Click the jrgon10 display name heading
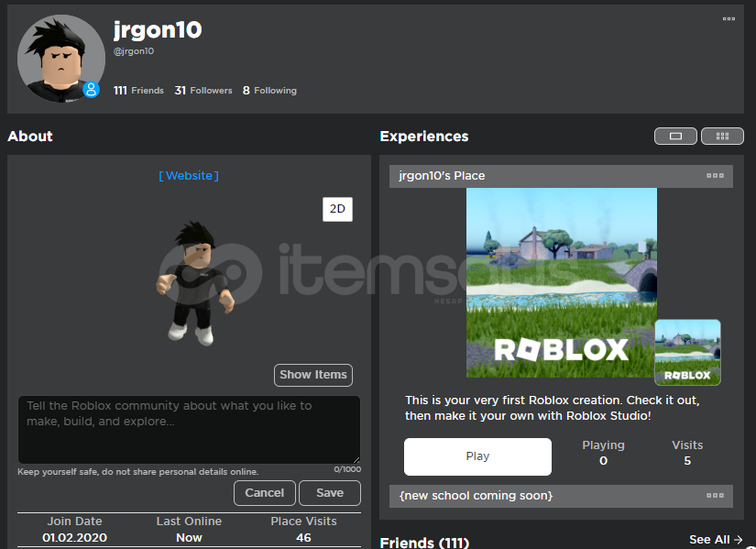The height and width of the screenshot is (549, 756). click(x=158, y=30)
